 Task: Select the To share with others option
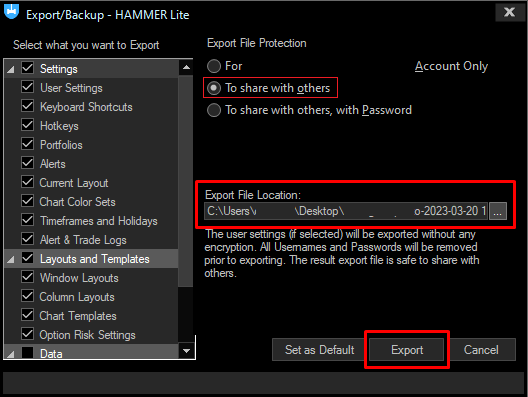point(214,88)
